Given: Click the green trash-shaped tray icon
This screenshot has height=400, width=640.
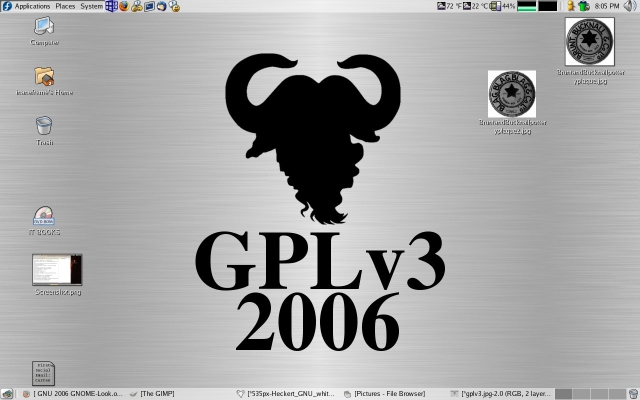Looking at the screenshot, I should 584,6.
